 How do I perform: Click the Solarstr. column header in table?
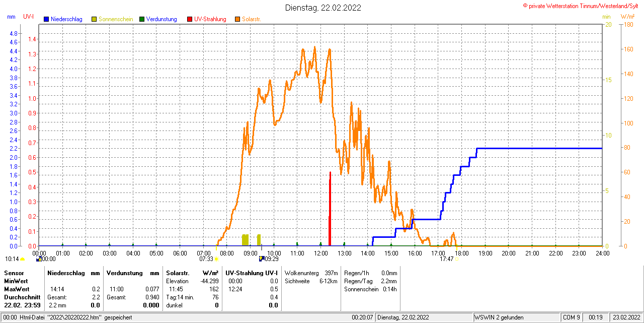coord(179,273)
